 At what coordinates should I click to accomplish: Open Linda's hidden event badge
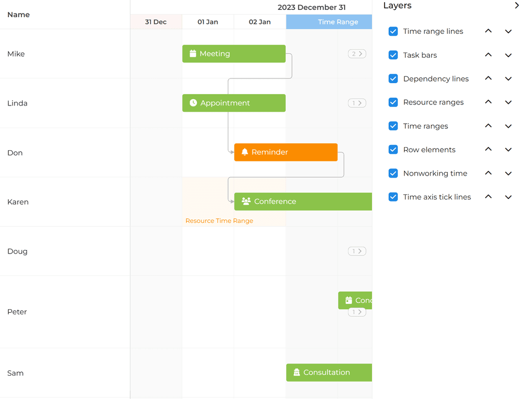pos(357,103)
